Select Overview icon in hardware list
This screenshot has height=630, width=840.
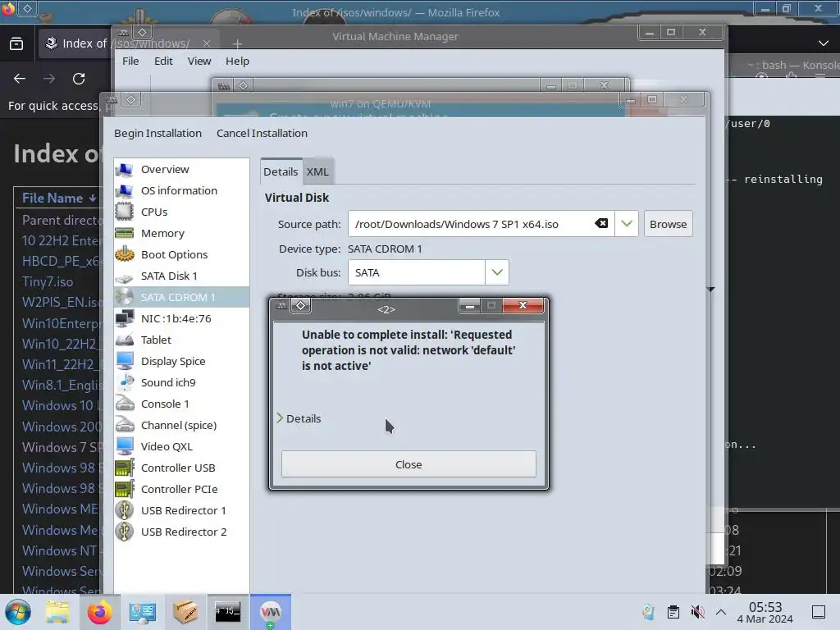pyautogui.click(x=125, y=169)
